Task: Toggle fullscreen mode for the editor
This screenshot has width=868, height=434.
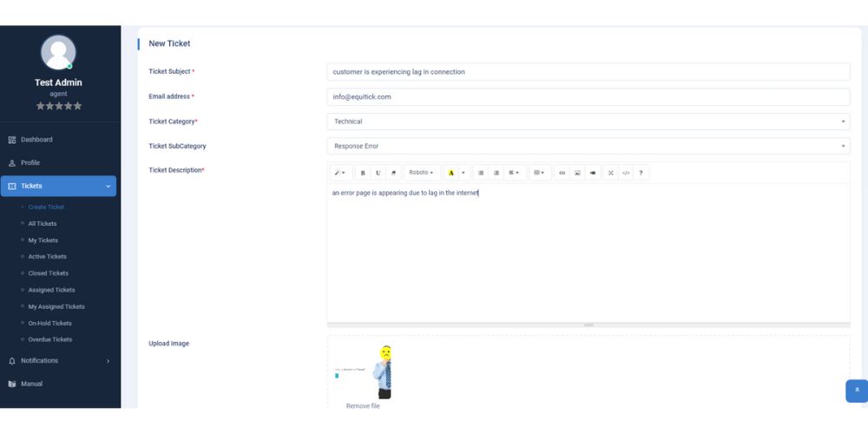Action: pyautogui.click(x=611, y=173)
